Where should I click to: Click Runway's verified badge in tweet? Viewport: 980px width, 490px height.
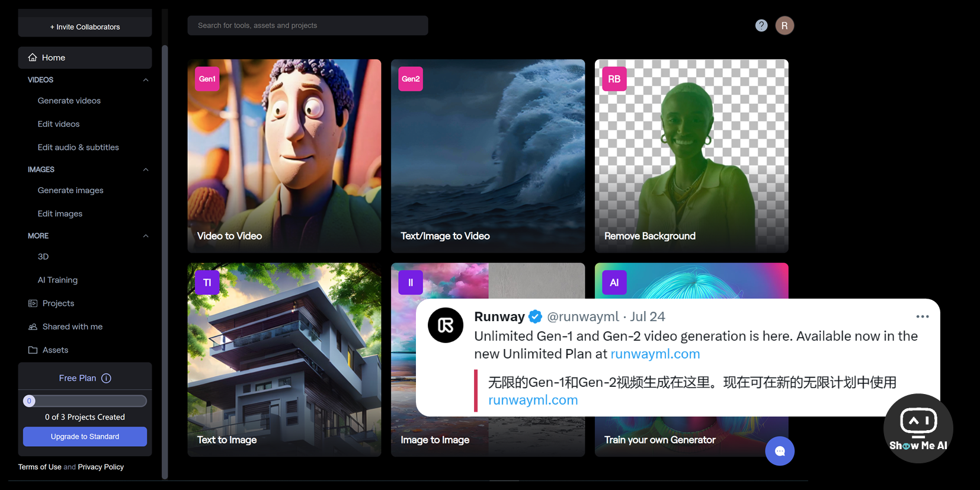[x=535, y=316]
